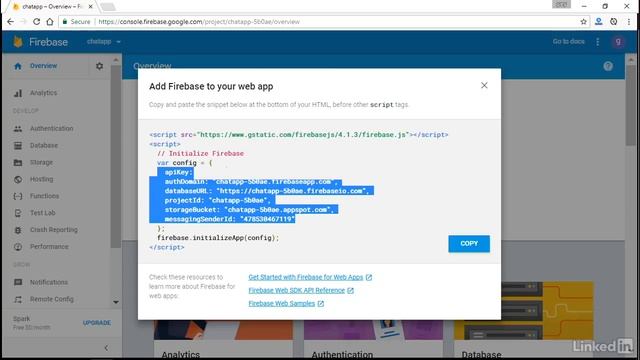
Task: Click the Storage folder icon
Action: pyautogui.click(x=18, y=162)
